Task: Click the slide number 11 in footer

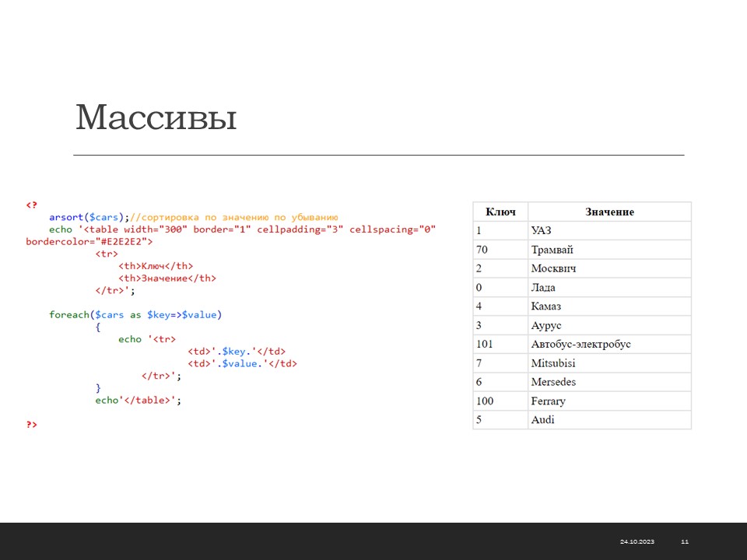Action: [685, 541]
